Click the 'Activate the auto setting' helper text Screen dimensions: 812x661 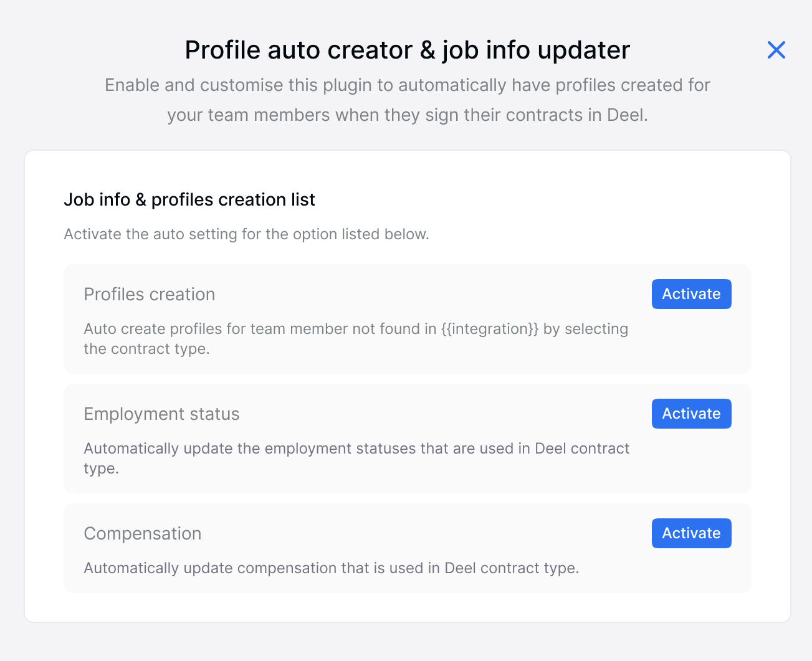[x=247, y=234]
